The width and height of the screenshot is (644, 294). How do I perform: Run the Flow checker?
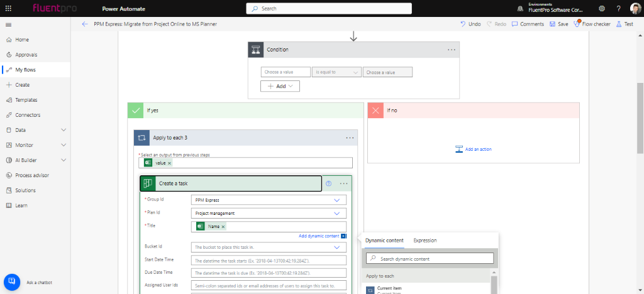(x=592, y=24)
